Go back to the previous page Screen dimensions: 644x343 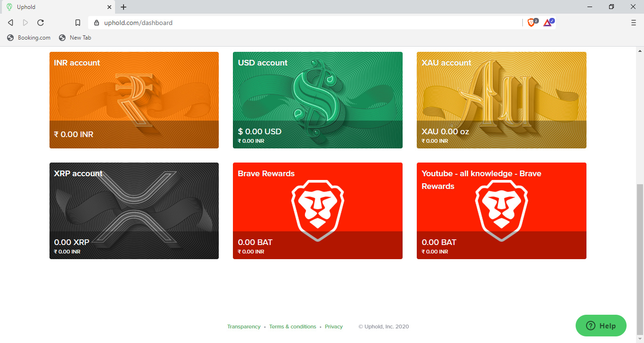(11, 23)
